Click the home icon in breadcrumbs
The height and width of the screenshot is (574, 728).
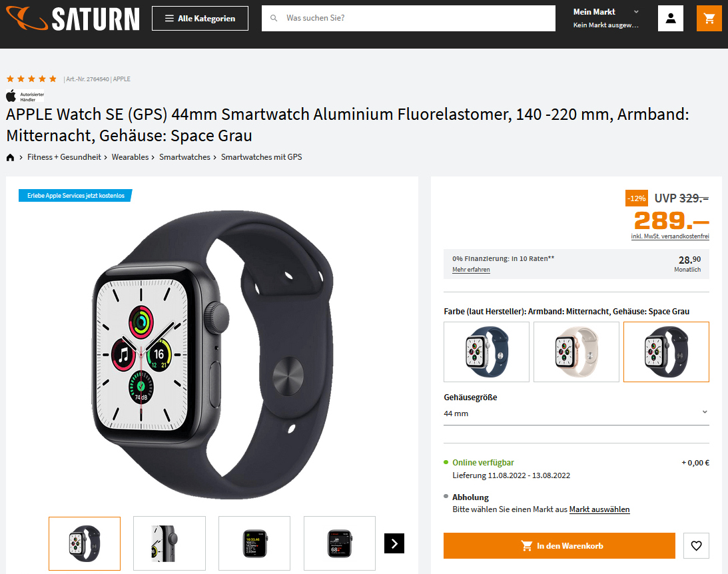point(10,157)
